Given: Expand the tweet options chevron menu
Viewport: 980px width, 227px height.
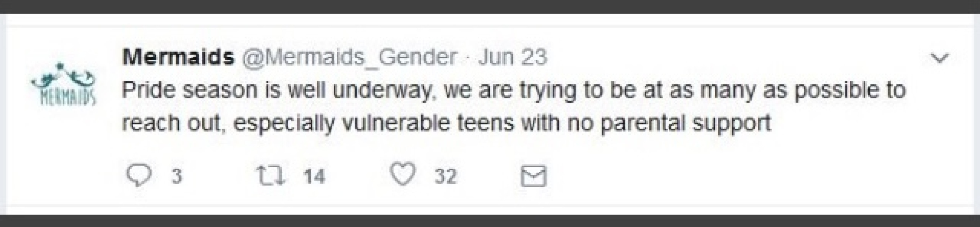Looking at the screenshot, I should [x=940, y=58].
